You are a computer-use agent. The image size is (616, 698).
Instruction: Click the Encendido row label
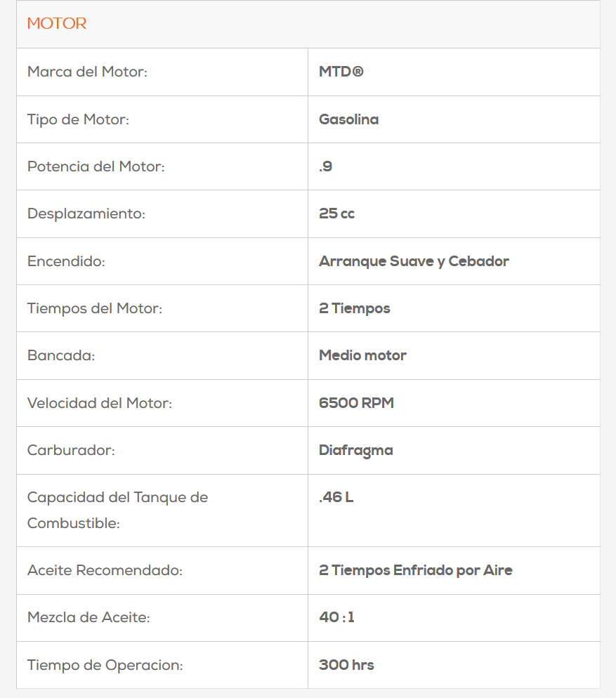click(66, 261)
